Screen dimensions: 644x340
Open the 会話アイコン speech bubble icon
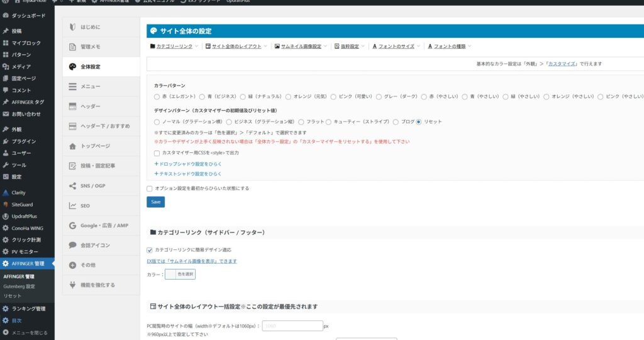point(73,245)
